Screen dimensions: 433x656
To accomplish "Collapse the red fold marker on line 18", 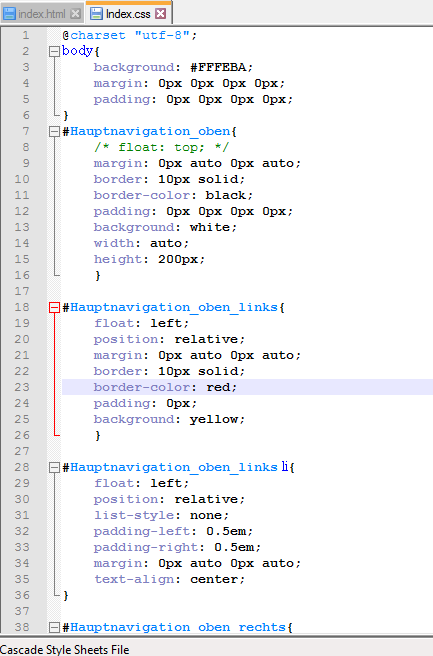I will [54, 308].
